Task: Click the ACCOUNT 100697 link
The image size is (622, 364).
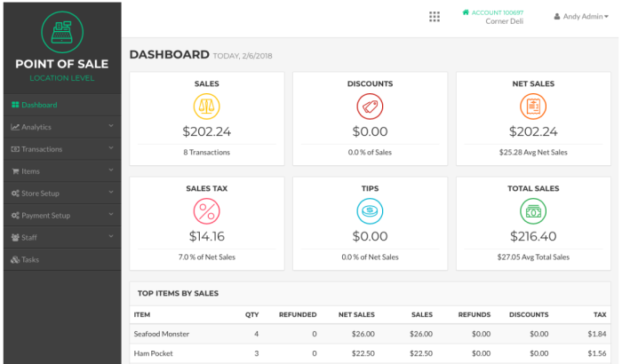Action: tap(498, 12)
